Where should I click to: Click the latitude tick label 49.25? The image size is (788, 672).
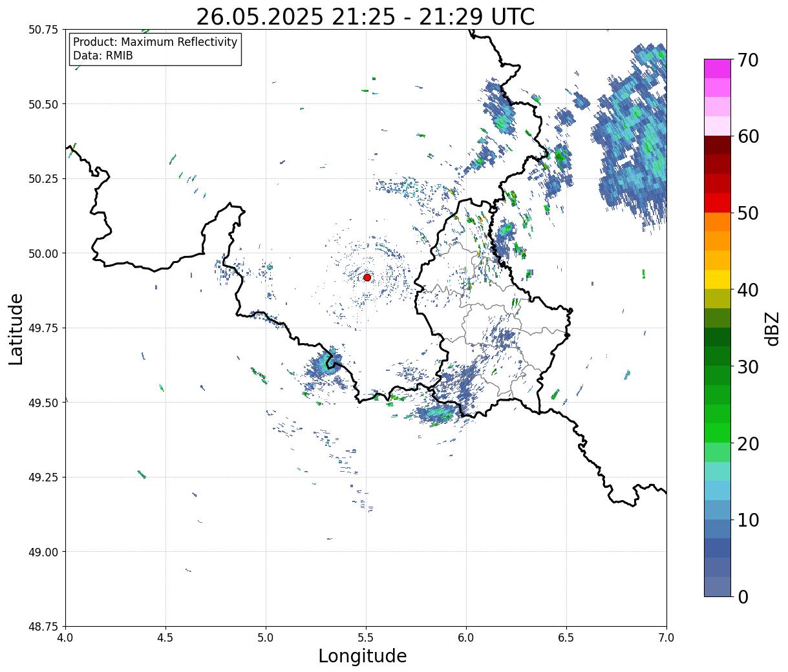click(43, 478)
